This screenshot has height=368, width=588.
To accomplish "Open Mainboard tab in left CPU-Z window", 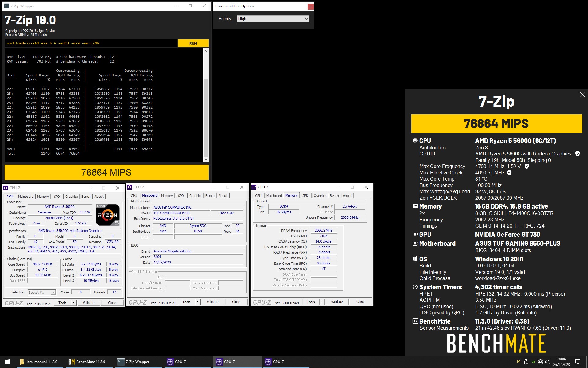I will pos(26,197).
